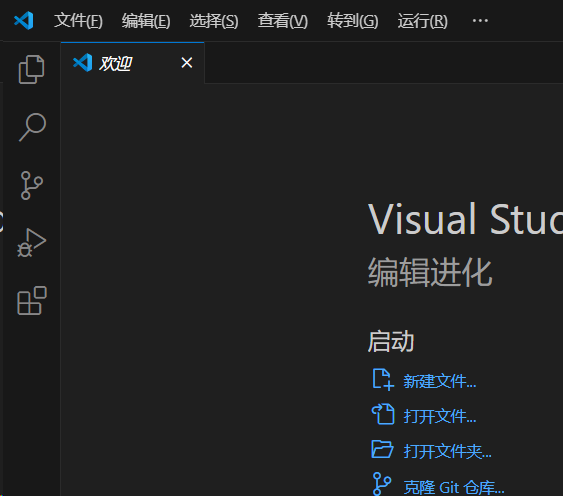
Task: Click the 编辑进化 subtitle text
Action: pos(430,272)
